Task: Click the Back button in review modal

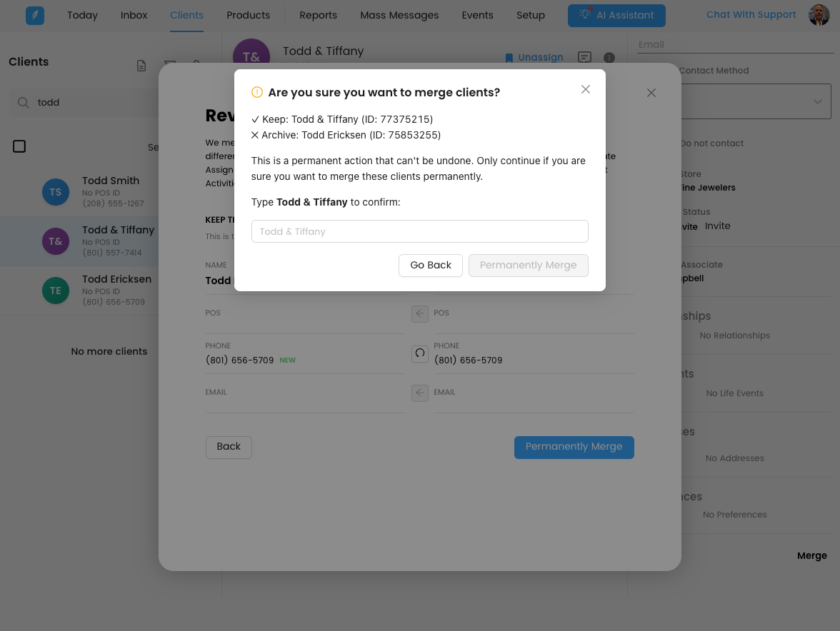Action: [229, 447]
